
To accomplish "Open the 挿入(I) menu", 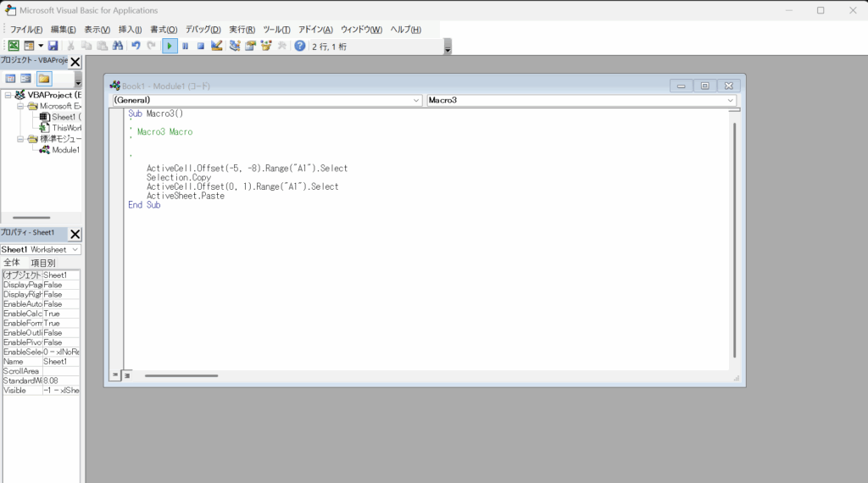I will point(130,30).
